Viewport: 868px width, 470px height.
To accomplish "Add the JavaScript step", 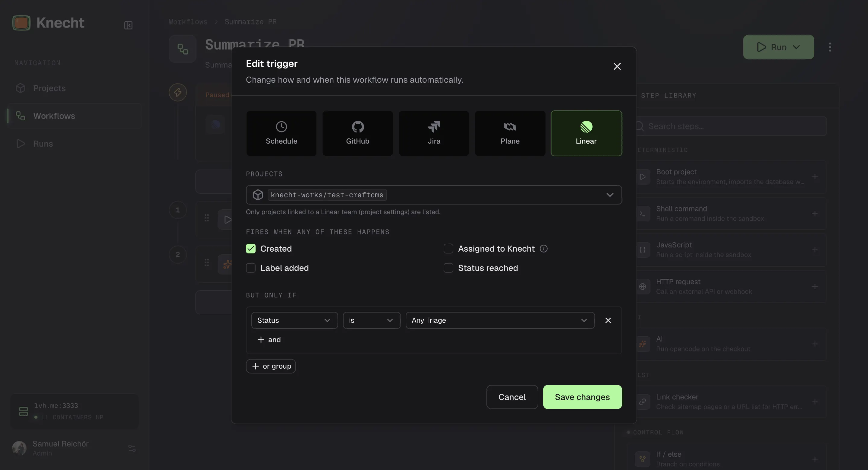I will 815,250.
